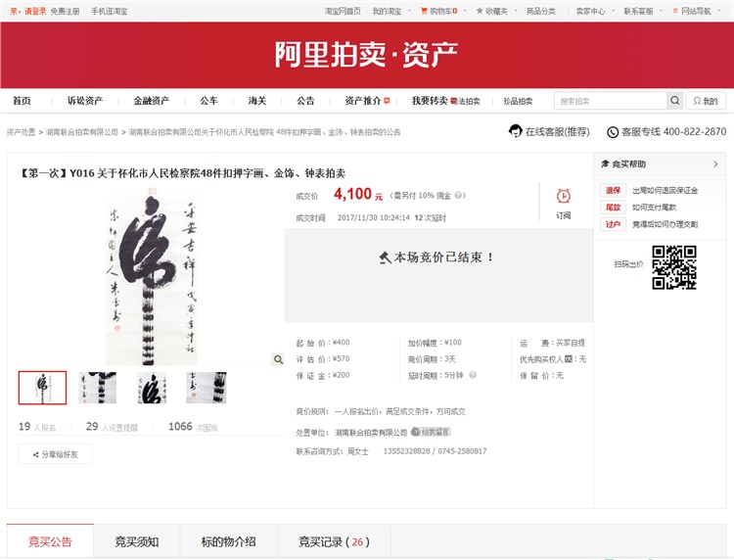
Task: Click the QR code for 扫码出价
Action: click(x=674, y=267)
